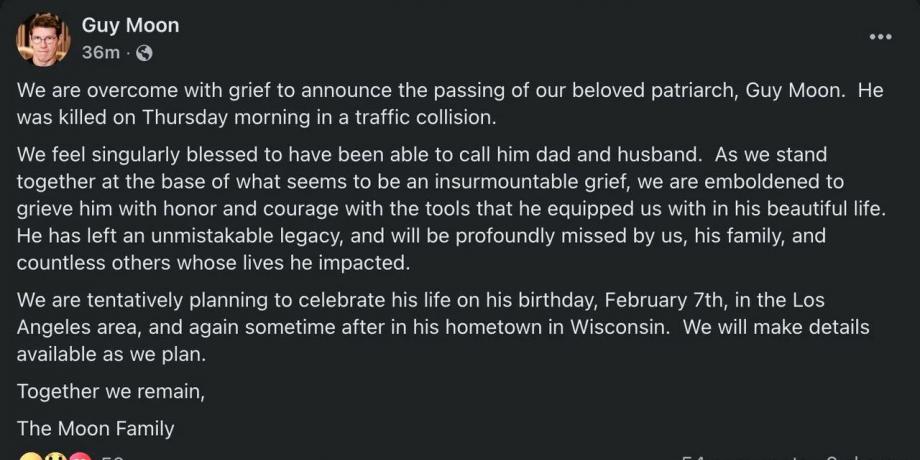Click the words "traffic collision" in the post

pyautogui.click(x=421, y=116)
